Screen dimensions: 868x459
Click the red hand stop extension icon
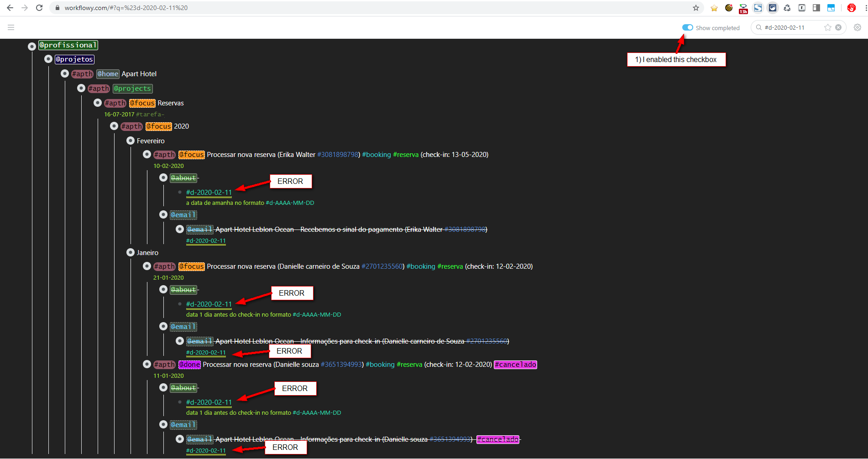(x=852, y=8)
